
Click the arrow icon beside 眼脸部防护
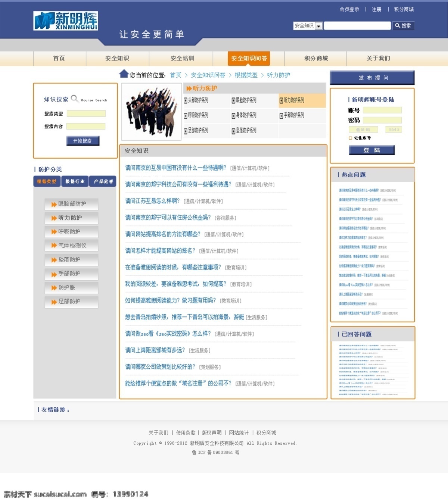(54, 204)
